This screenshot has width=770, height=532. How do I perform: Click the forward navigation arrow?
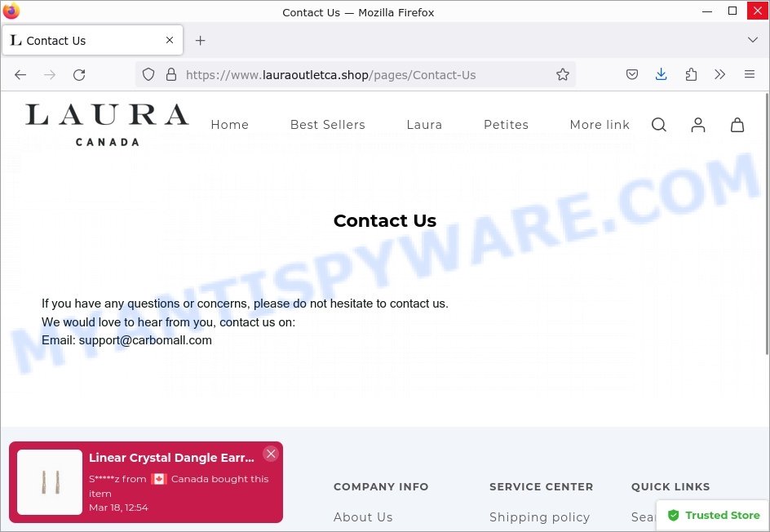50,75
